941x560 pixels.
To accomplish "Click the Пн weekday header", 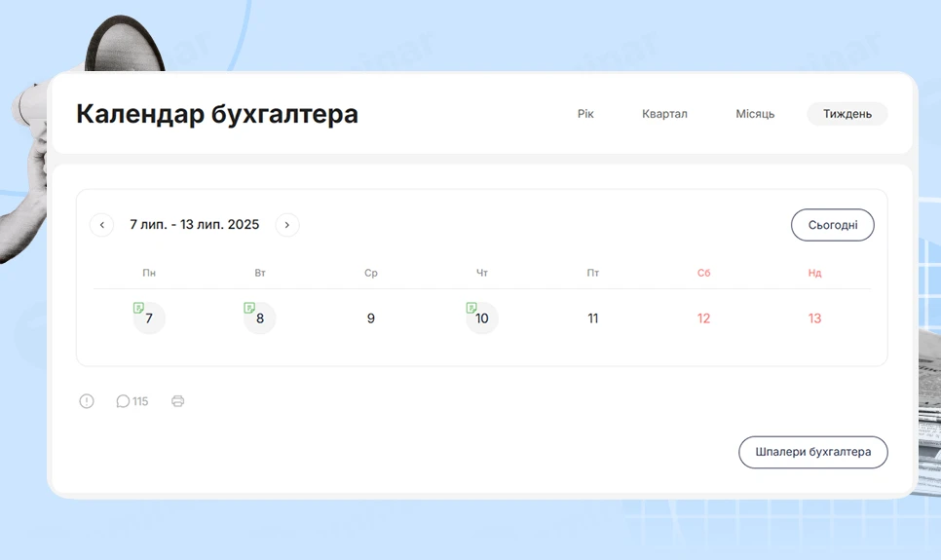I will 149,273.
